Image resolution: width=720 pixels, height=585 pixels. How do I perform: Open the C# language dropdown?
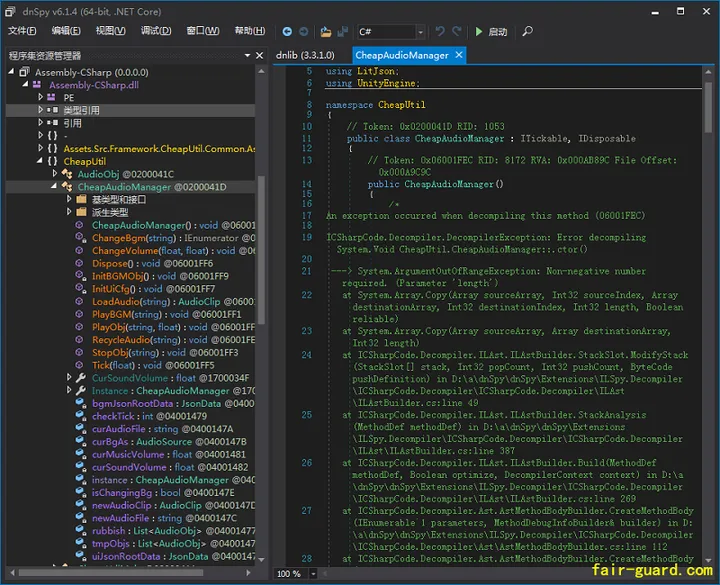(420, 32)
